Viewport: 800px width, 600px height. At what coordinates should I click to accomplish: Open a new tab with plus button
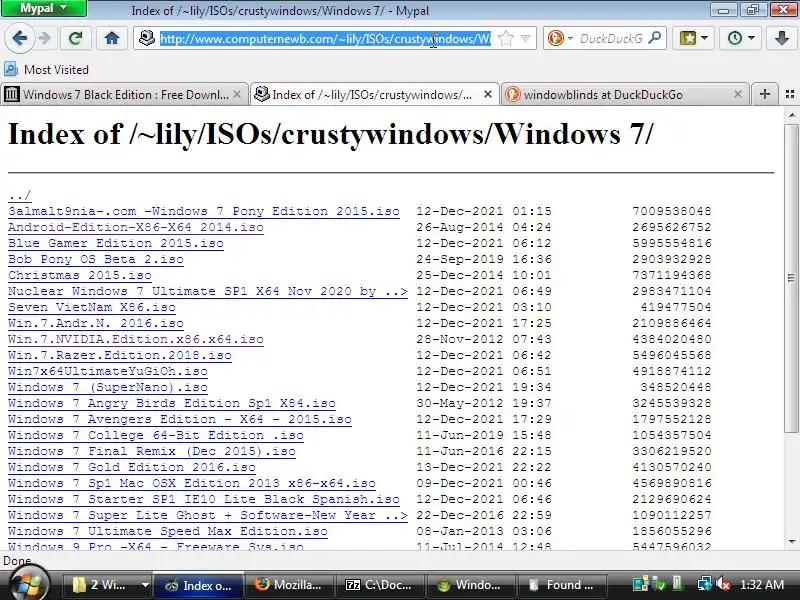(764, 94)
